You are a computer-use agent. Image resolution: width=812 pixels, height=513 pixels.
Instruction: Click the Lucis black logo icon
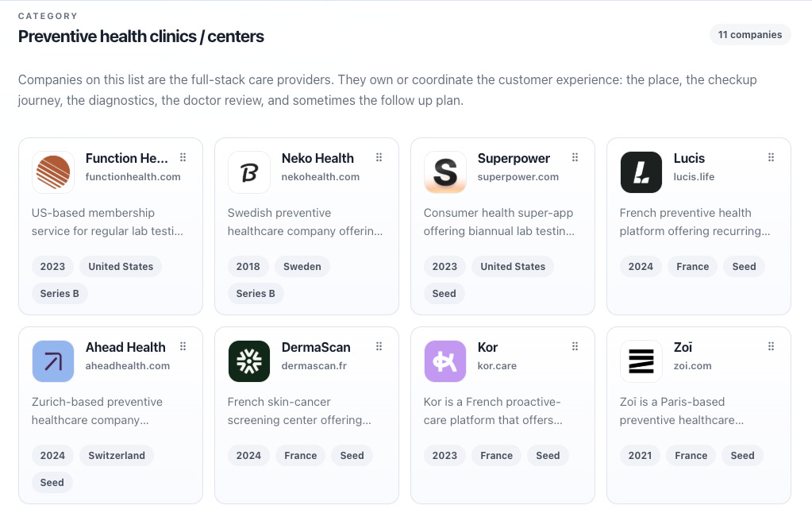click(x=641, y=172)
